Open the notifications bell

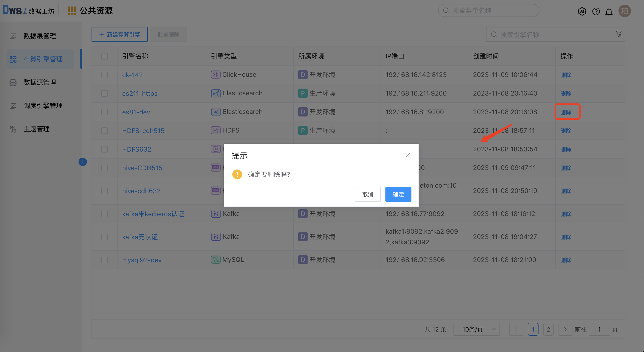[609, 11]
